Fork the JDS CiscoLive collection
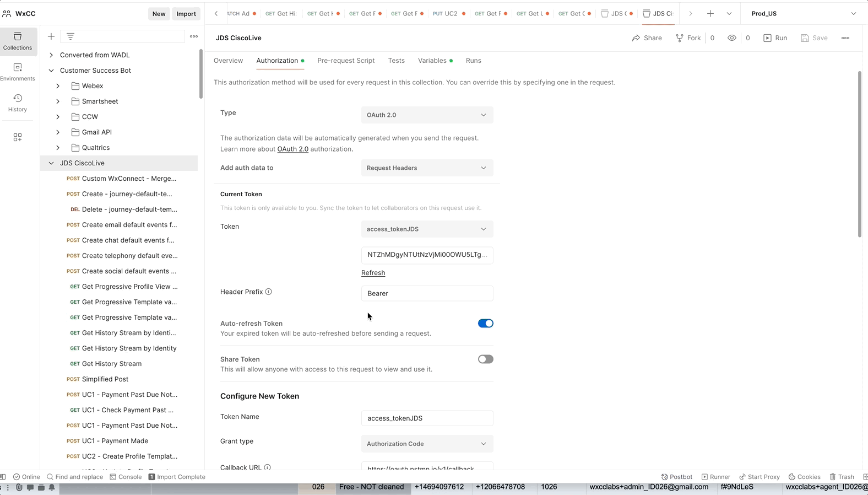Screen dimensions: 868x495 [688, 38]
